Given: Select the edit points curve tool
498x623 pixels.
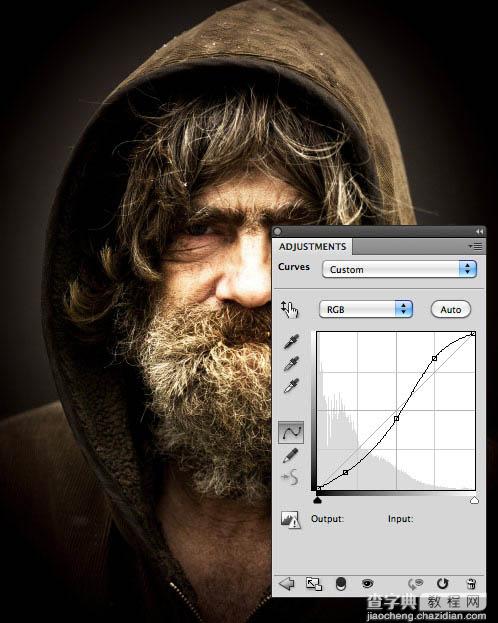Looking at the screenshot, I should click(x=291, y=432).
